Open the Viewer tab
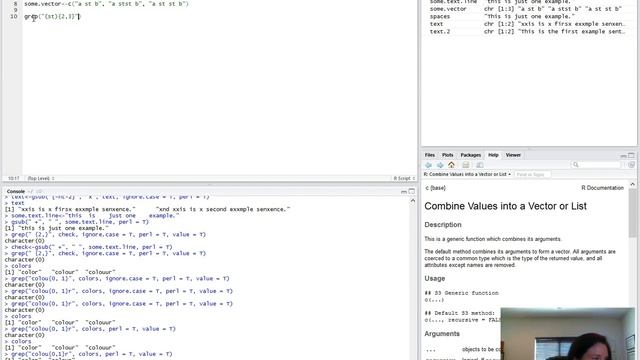The image size is (640, 360). [513, 155]
